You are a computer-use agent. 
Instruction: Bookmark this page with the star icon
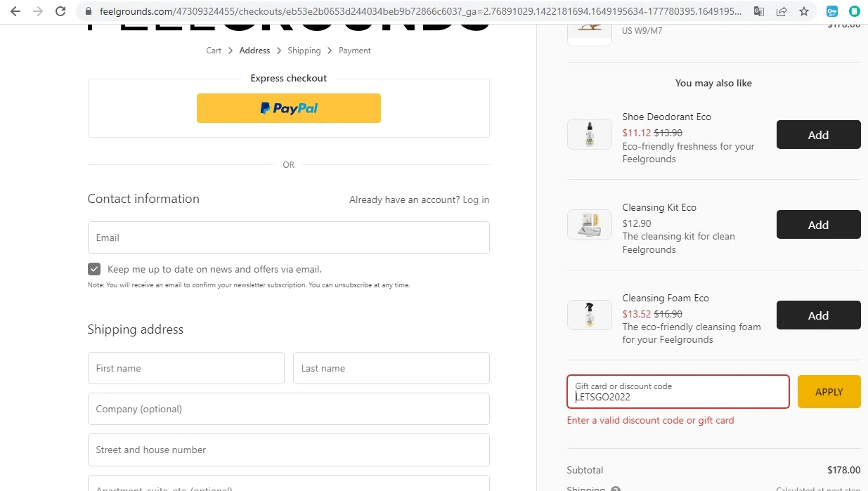[x=803, y=11]
